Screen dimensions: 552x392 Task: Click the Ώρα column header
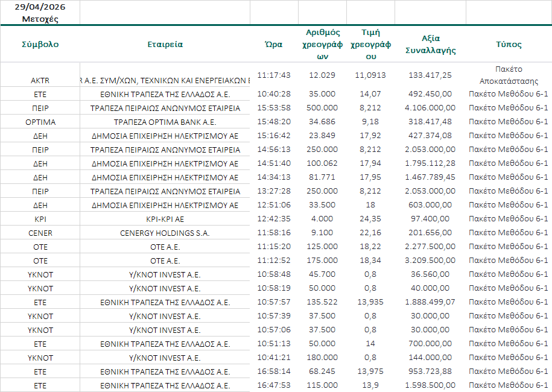(x=274, y=44)
